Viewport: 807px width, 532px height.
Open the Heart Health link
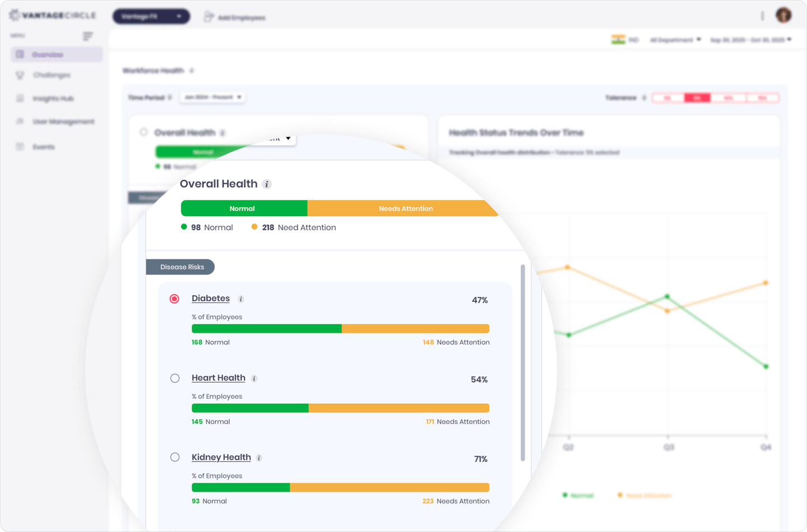(x=219, y=378)
